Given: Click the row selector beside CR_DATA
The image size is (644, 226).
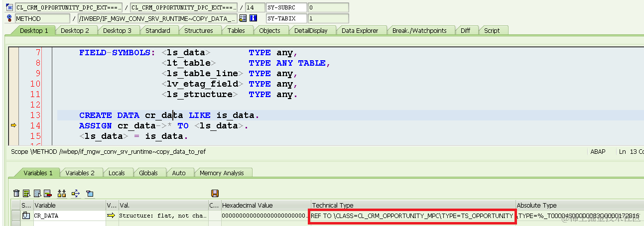Looking at the screenshot, I should (x=16, y=216).
